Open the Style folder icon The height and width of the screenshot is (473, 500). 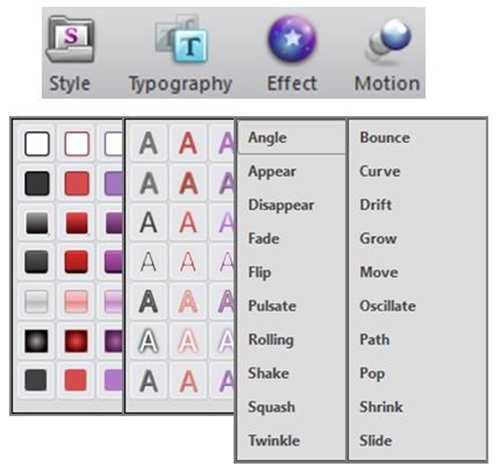click(70, 41)
